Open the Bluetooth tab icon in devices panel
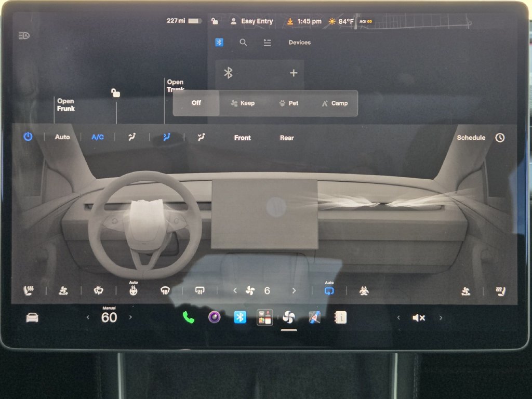 219,43
